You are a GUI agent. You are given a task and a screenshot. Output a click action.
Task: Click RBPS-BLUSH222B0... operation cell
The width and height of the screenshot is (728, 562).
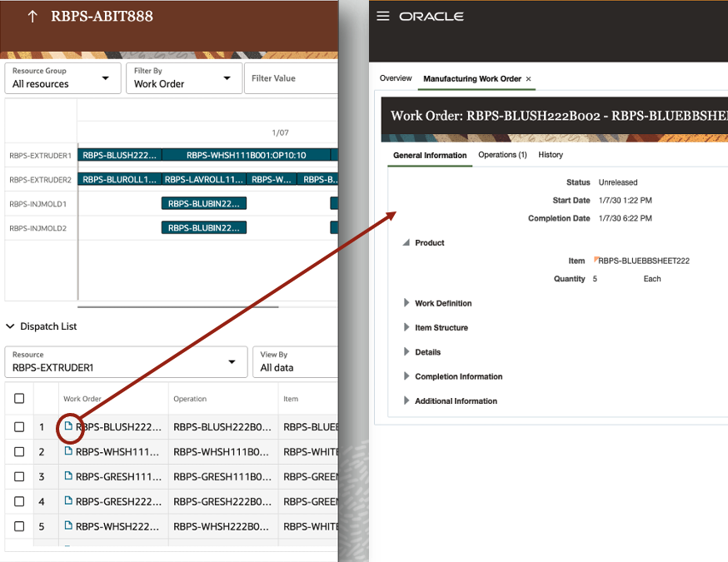[222, 427]
